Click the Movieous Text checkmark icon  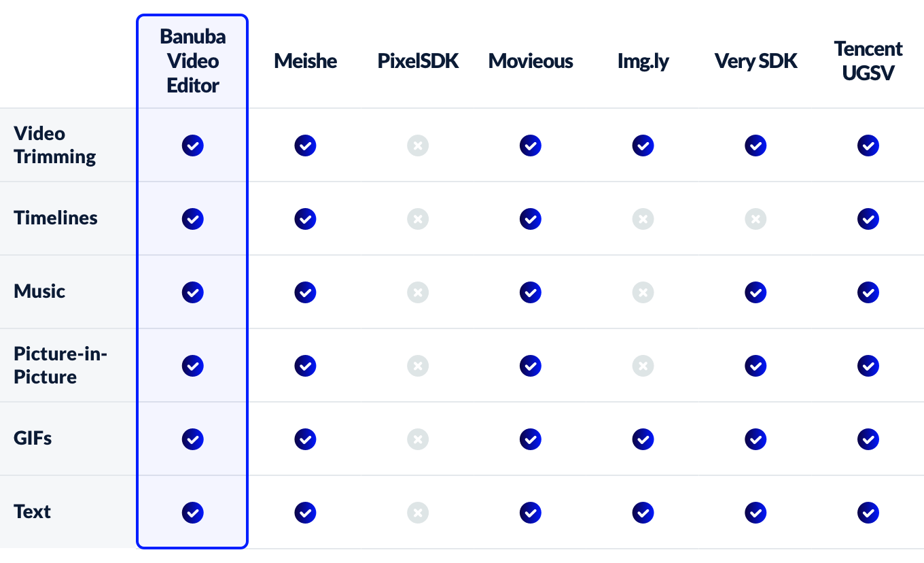[x=531, y=513]
